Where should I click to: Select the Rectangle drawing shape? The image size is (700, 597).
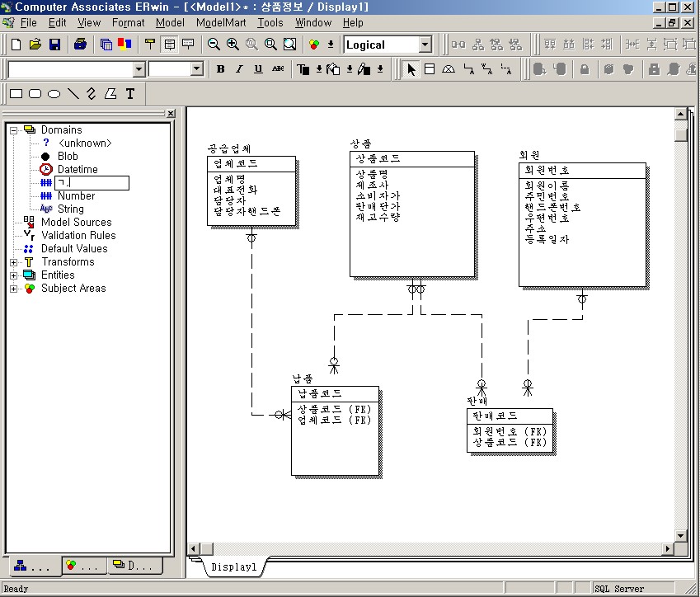pos(16,94)
